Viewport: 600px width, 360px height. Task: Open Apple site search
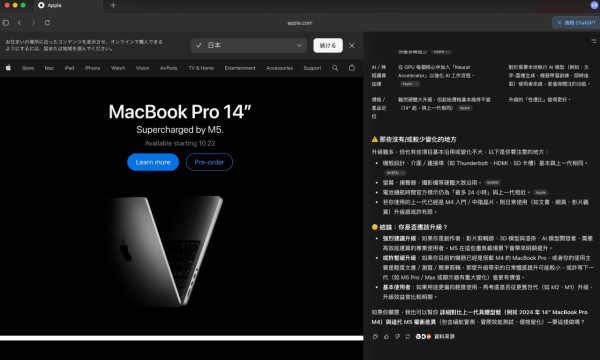pos(335,68)
